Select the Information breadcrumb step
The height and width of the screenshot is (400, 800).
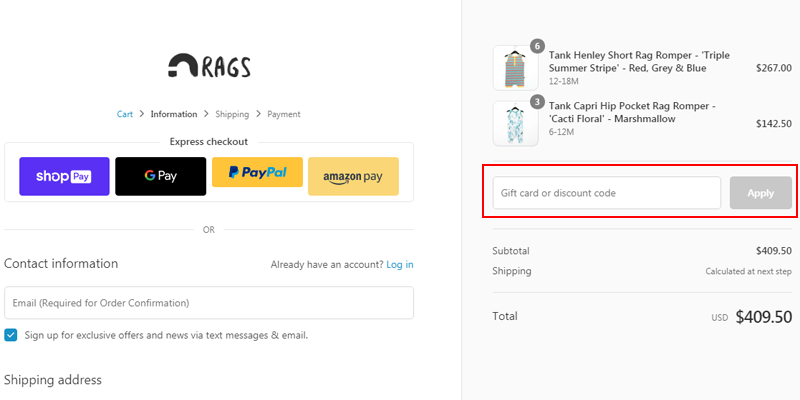(x=173, y=114)
